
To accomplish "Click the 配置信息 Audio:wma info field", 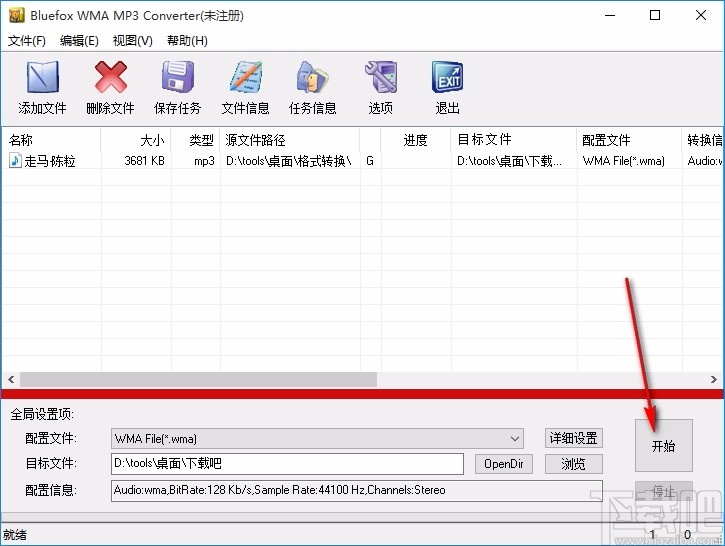I will pos(356,490).
